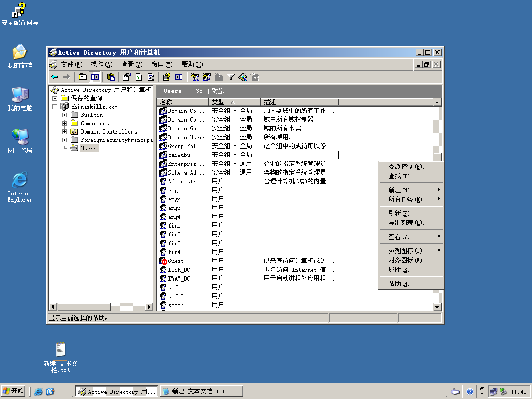The image size is (532, 399).
Task: Click the Refresh toolbar icon
Action: (x=138, y=77)
